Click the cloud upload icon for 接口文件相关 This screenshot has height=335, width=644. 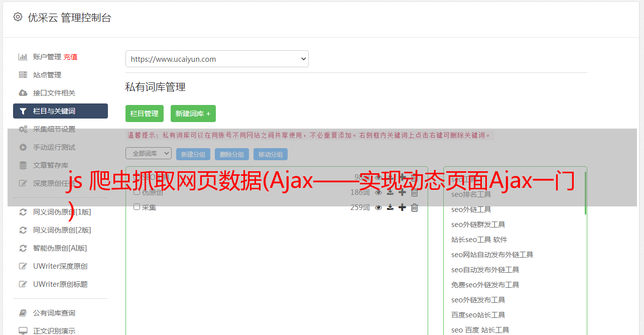[x=23, y=93]
